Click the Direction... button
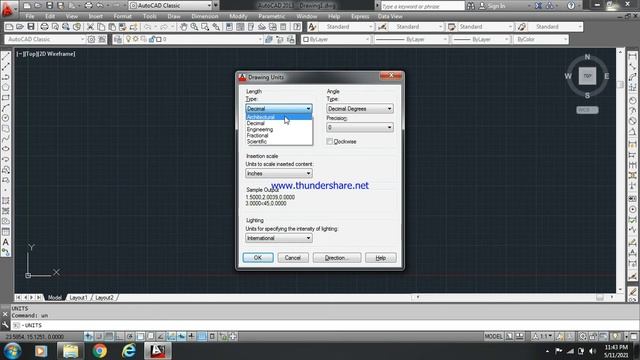The image size is (640, 360). coord(337,258)
